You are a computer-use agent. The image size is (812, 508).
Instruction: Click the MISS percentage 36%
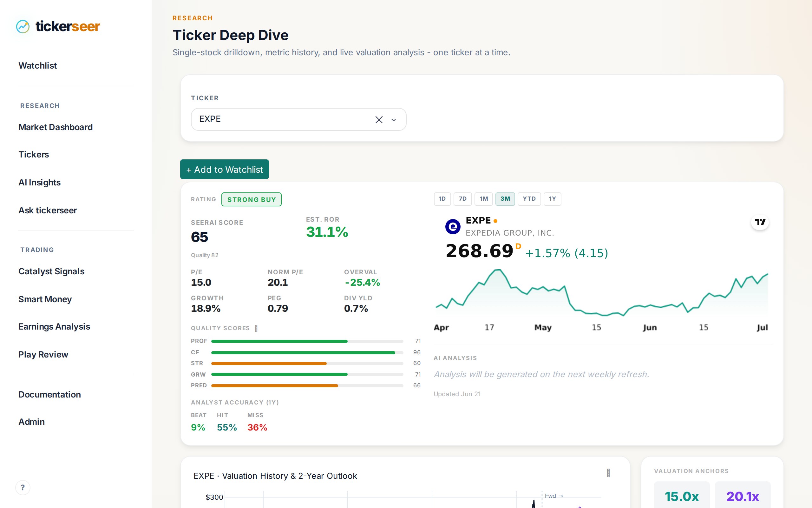point(257,427)
